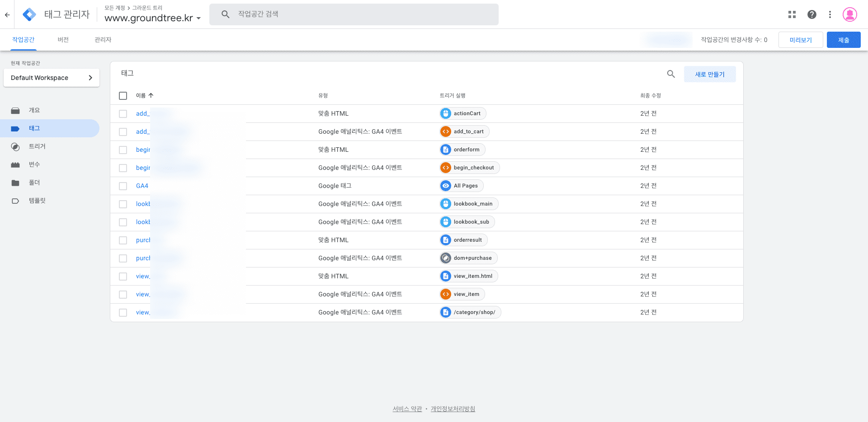This screenshot has width=868, height=422.
Task: Click the back arrow icon
Action: coord(7,14)
